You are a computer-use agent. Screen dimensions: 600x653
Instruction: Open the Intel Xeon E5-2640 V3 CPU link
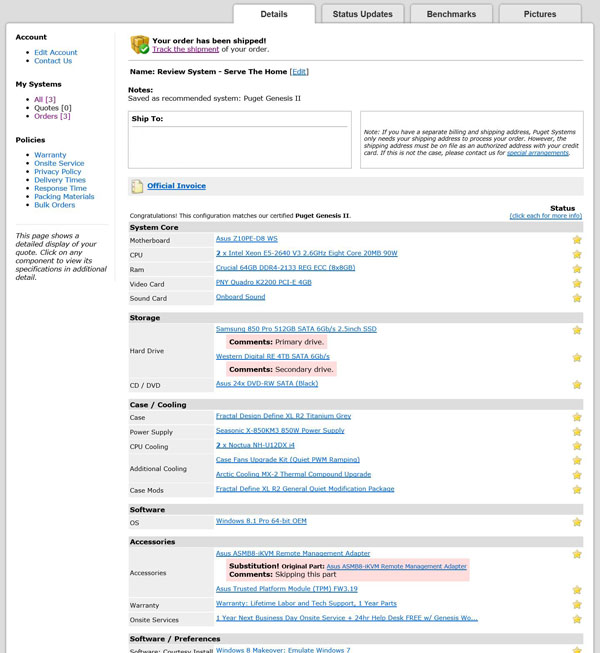306,253
